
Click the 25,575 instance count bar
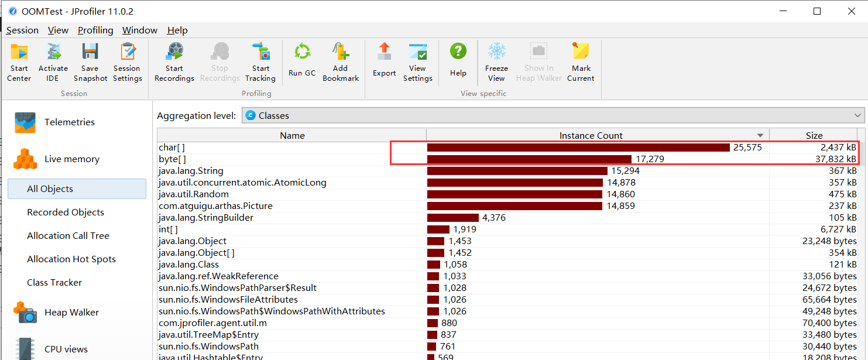pyautogui.click(x=578, y=148)
